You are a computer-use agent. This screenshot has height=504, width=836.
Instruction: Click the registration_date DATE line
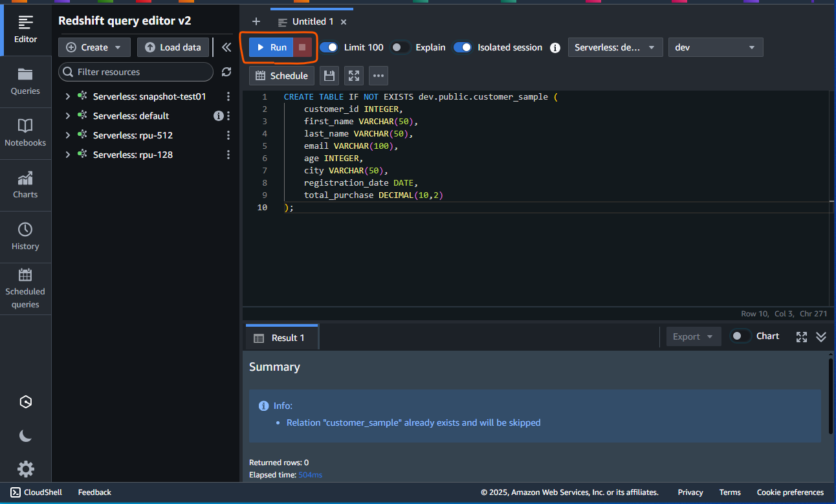tap(361, 182)
